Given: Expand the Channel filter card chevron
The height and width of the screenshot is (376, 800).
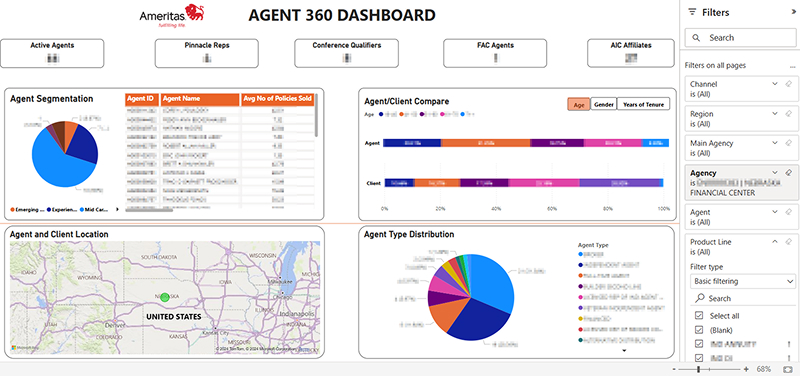Looking at the screenshot, I should (x=774, y=84).
